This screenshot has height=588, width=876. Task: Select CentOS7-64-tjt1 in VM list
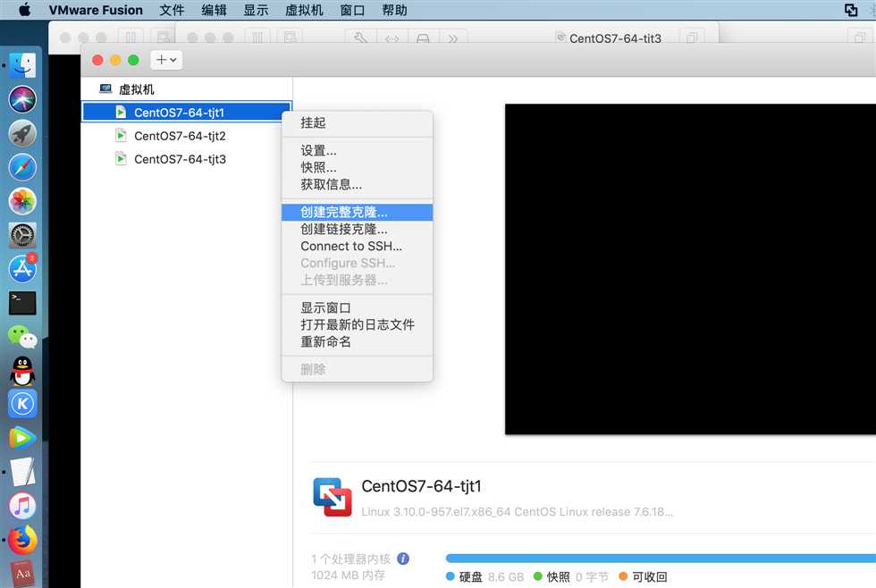(186, 113)
